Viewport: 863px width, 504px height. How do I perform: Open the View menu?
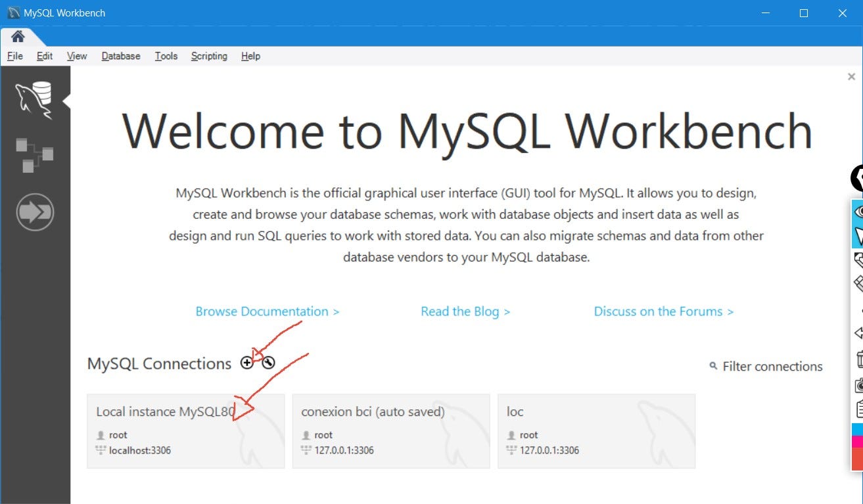(77, 56)
